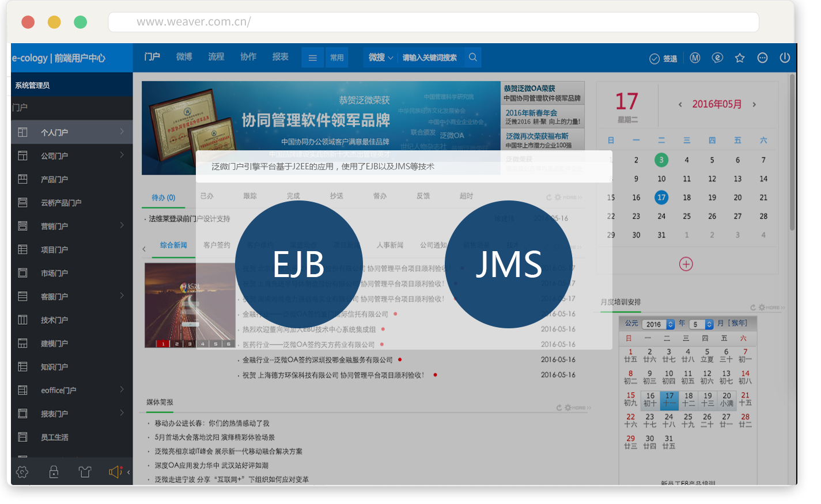821x504 pixels.
Task: Switch to the 流程 top menu
Action: pyautogui.click(x=216, y=56)
